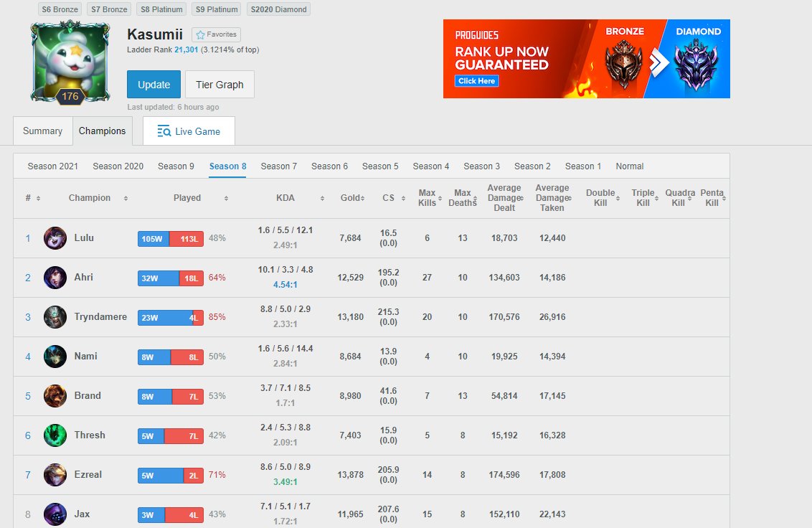The image size is (812, 528).
Task: Open the Tier Graph
Action: coord(219,85)
